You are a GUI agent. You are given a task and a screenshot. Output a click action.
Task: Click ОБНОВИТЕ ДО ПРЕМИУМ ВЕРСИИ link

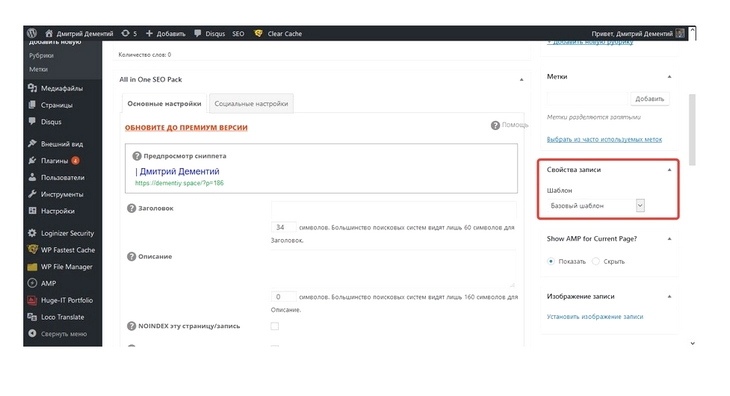(186, 128)
